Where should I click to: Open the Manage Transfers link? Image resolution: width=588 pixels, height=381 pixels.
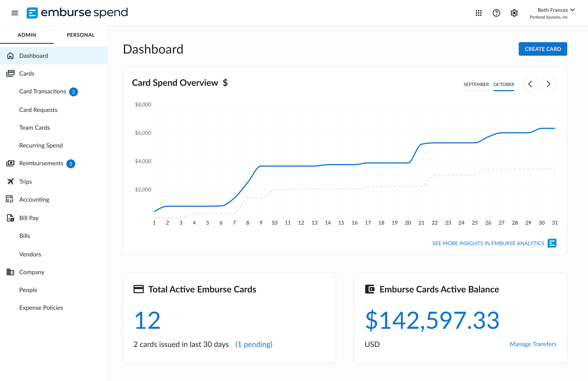pyautogui.click(x=533, y=344)
